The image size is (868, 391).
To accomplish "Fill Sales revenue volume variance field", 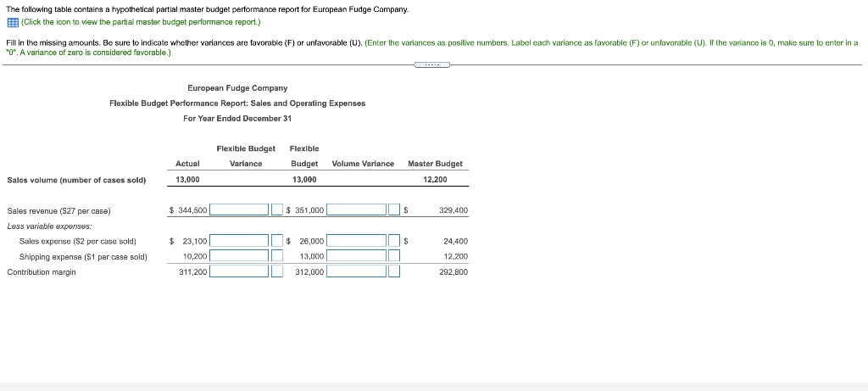I will [356, 209].
